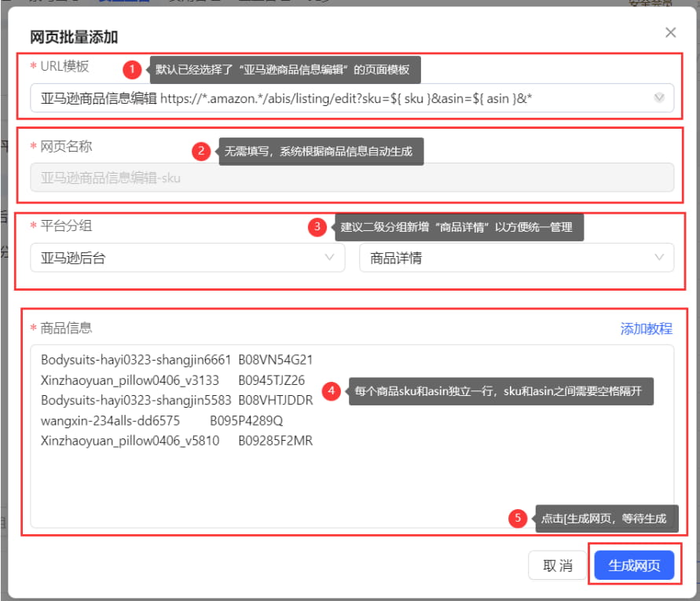Click the 生成网页 button

pyautogui.click(x=634, y=566)
